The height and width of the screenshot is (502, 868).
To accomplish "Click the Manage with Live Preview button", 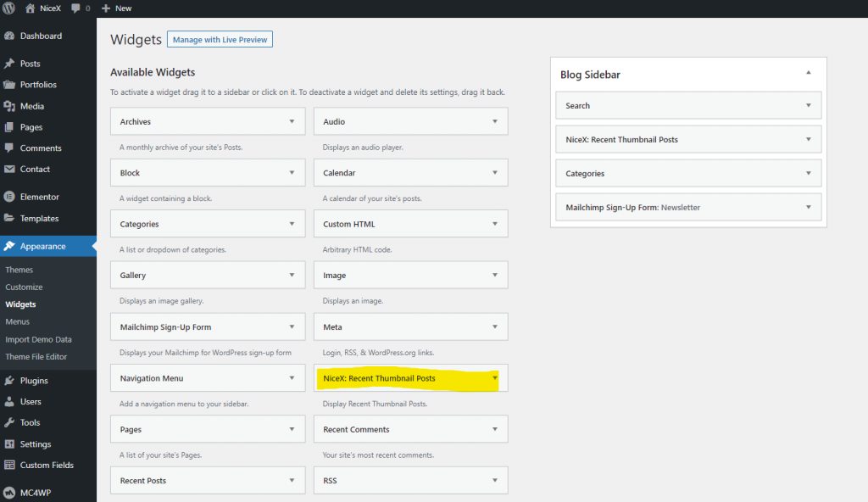I will [220, 39].
